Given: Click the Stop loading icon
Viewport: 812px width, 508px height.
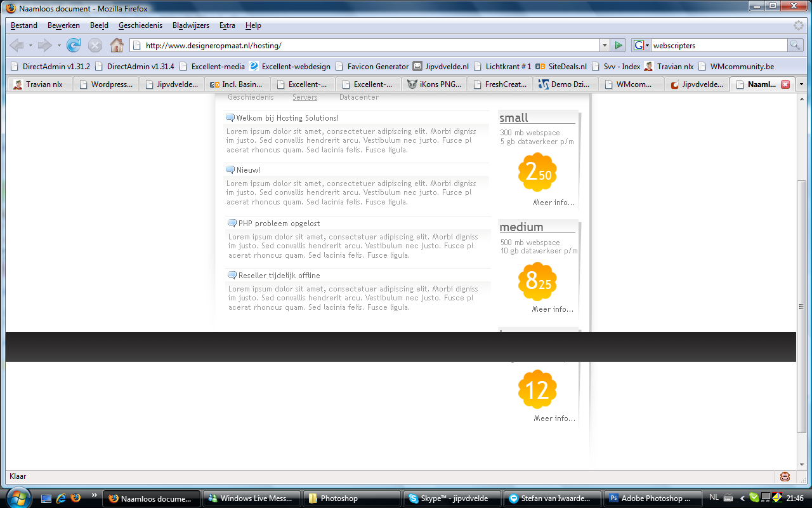Looking at the screenshot, I should (95, 45).
